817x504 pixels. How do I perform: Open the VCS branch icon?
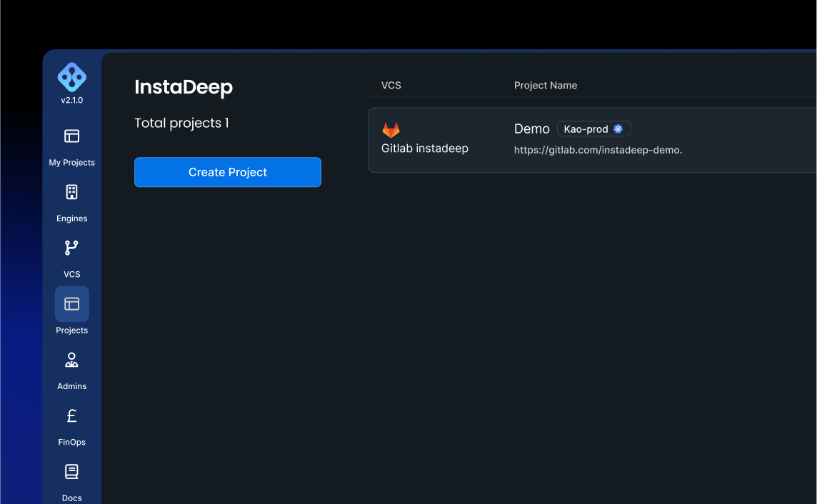click(x=72, y=248)
